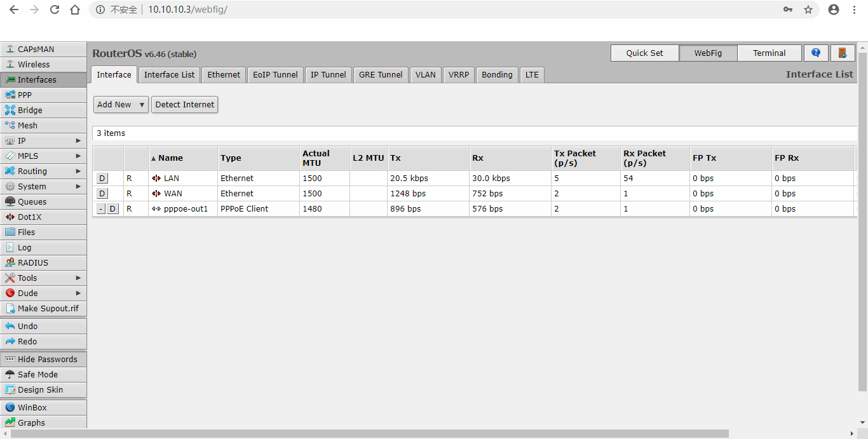Select the WebFig view button
Viewport: 868px width, 439px height.
[708, 53]
